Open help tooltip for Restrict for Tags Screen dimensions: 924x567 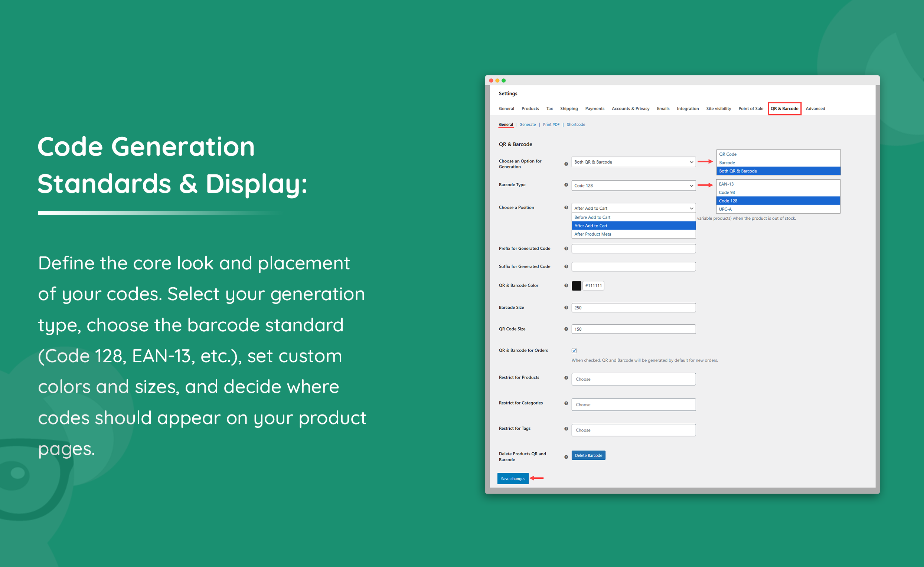(x=566, y=429)
